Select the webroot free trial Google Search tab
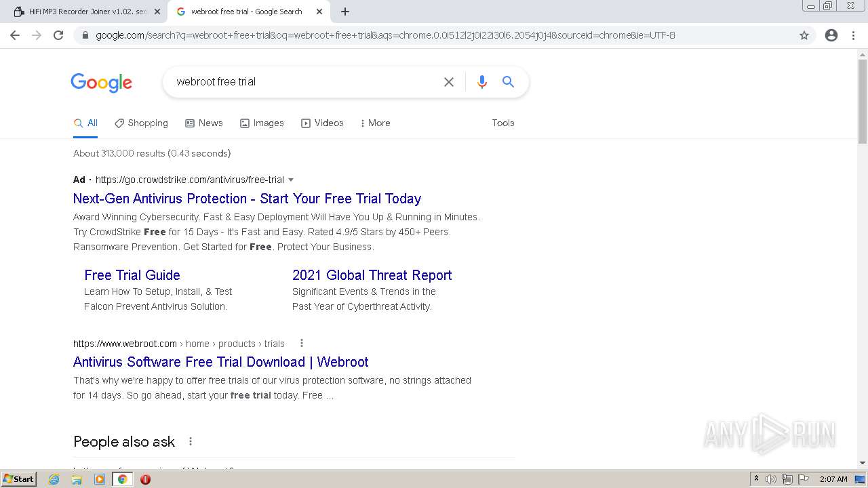This screenshot has height=488, width=868. tap(248, 12)
